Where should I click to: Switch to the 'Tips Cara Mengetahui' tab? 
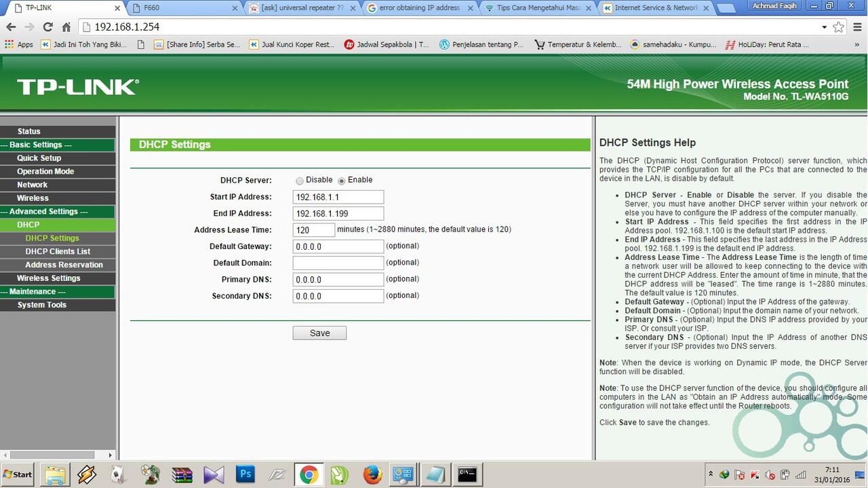click(536, 8)
